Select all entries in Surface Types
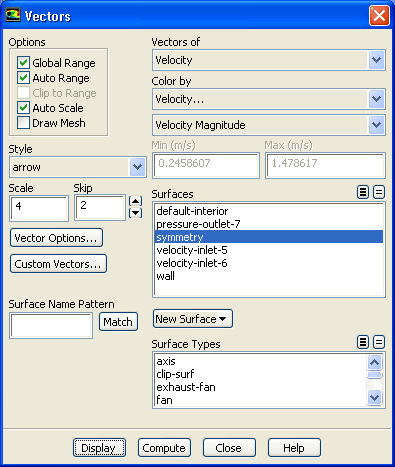Image resolution: width=395 pixels, height=467 pixels. pyautogui.click(x=363, y=342)
